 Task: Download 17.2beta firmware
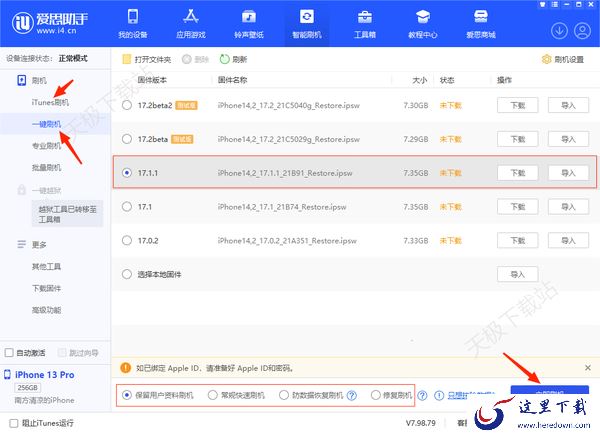pos(517,139)
